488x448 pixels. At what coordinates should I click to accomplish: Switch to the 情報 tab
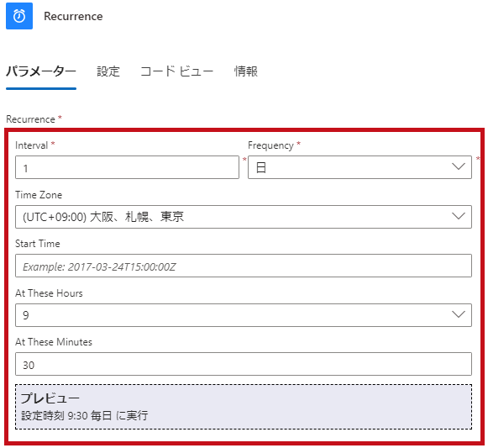pos(246,71)
